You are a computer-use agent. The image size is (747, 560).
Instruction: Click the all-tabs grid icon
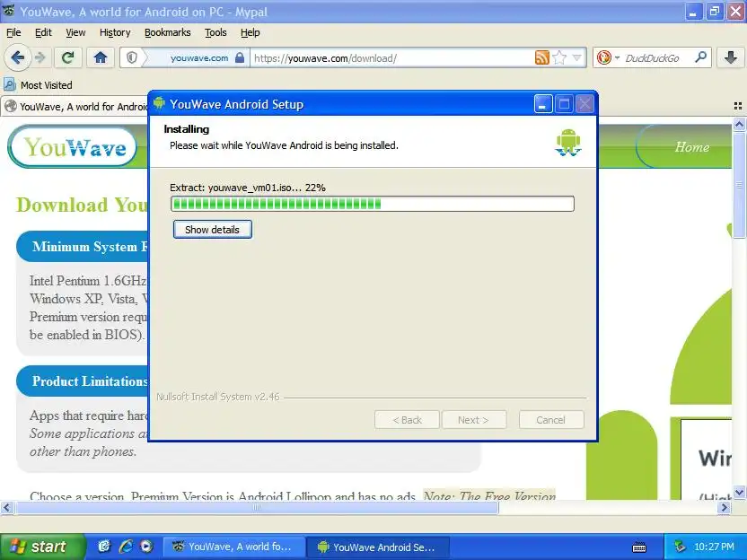pos(738,106)
